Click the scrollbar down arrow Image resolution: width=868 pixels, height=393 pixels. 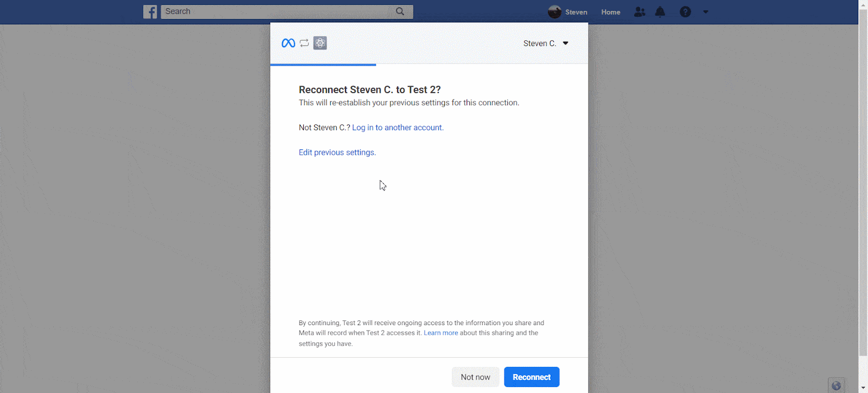tap(863, 388)
